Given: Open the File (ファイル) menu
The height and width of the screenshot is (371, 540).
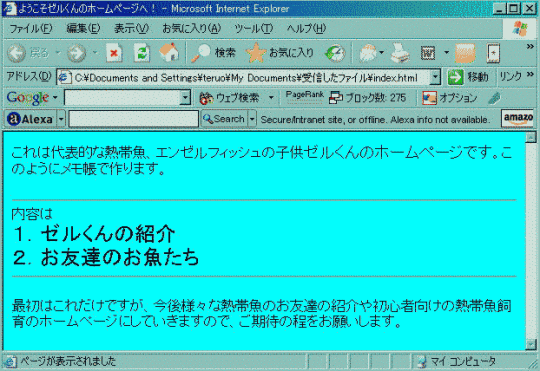Looking at the screenshot, I should coord(31,29).
